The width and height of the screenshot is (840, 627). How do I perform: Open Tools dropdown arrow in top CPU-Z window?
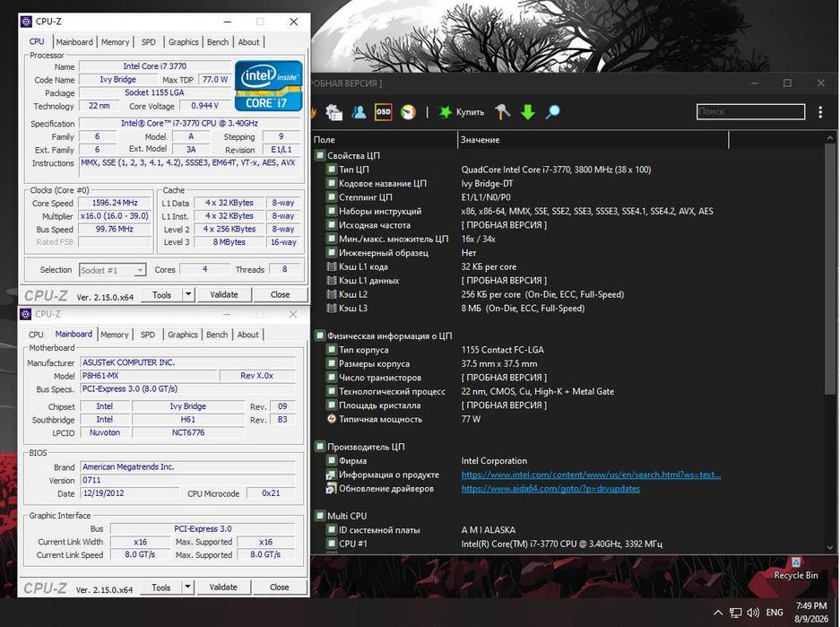(x=188, y=294)
